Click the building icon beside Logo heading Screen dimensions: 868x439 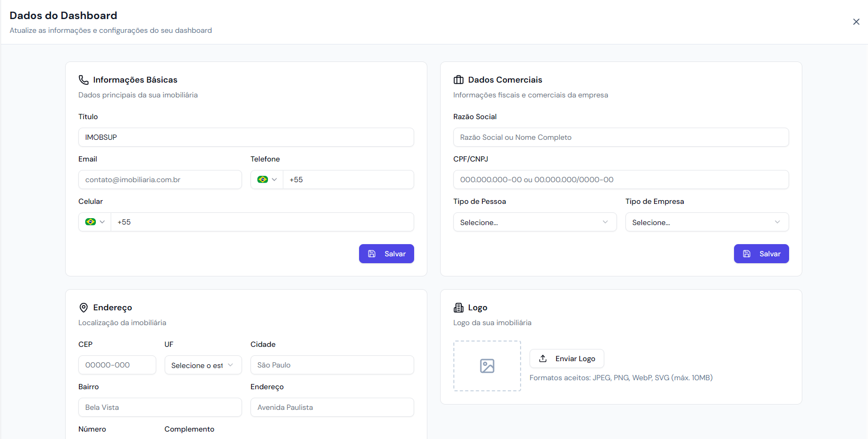(x=459, y=308)
